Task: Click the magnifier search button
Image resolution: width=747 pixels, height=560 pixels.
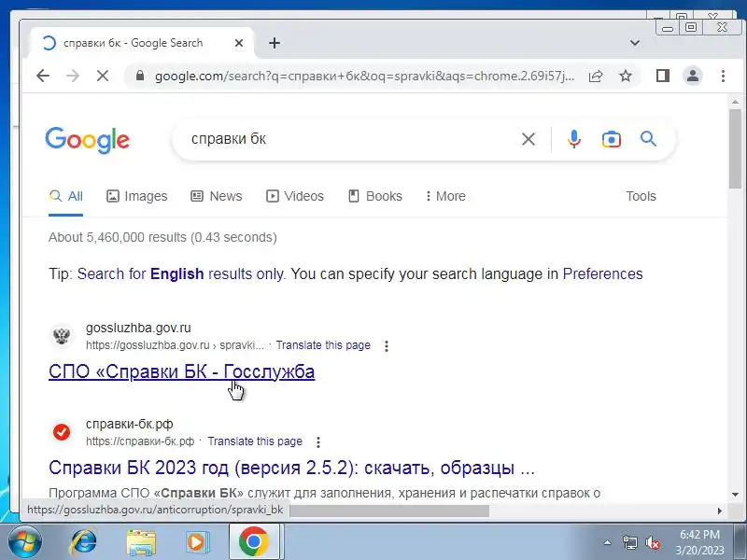Action: click(x=648, y=139)
